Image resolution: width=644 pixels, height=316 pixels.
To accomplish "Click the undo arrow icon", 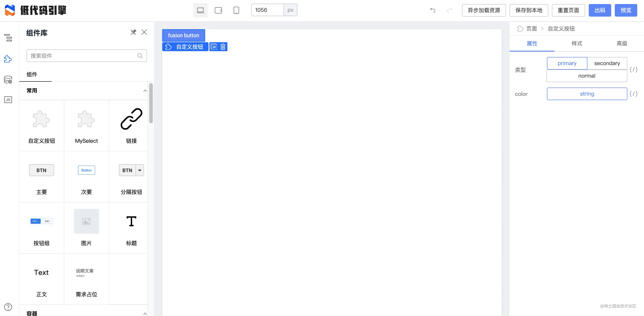I will [433, 10].
